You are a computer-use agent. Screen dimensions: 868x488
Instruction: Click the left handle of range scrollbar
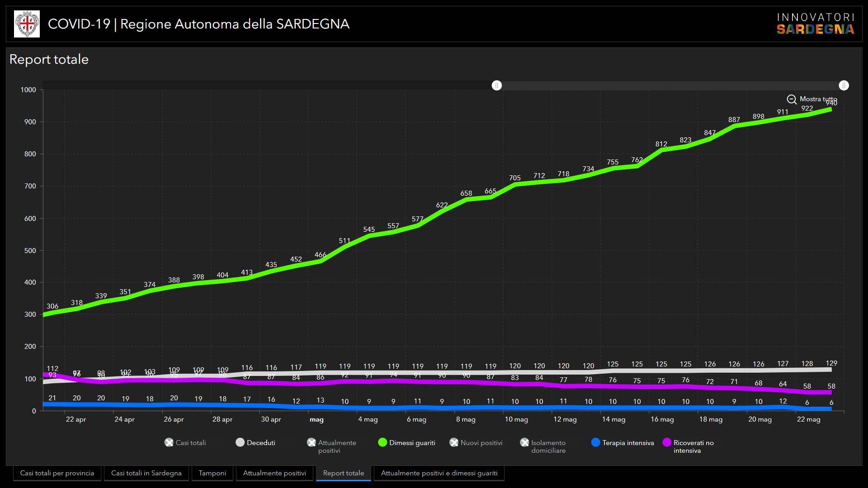coord(497,85)
